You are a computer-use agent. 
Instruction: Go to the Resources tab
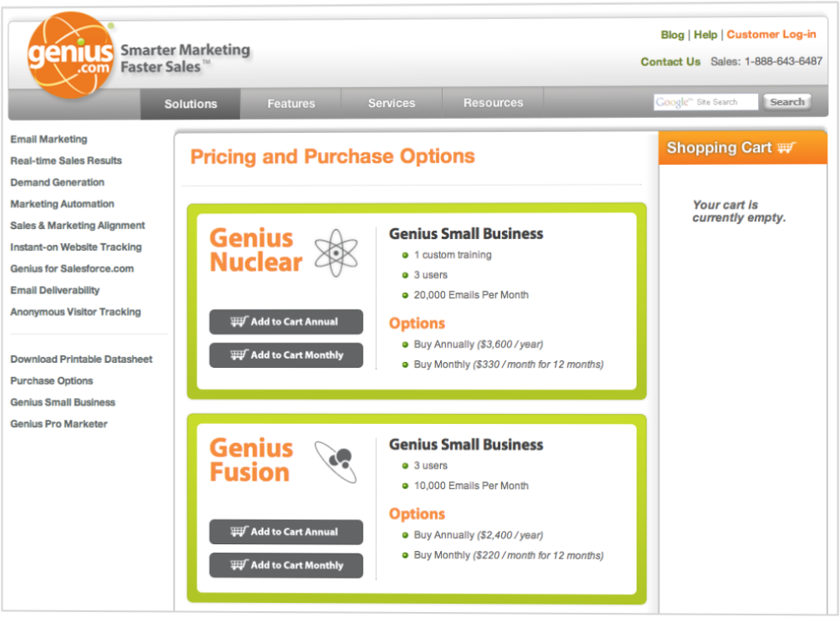click(x=493, y=102)
